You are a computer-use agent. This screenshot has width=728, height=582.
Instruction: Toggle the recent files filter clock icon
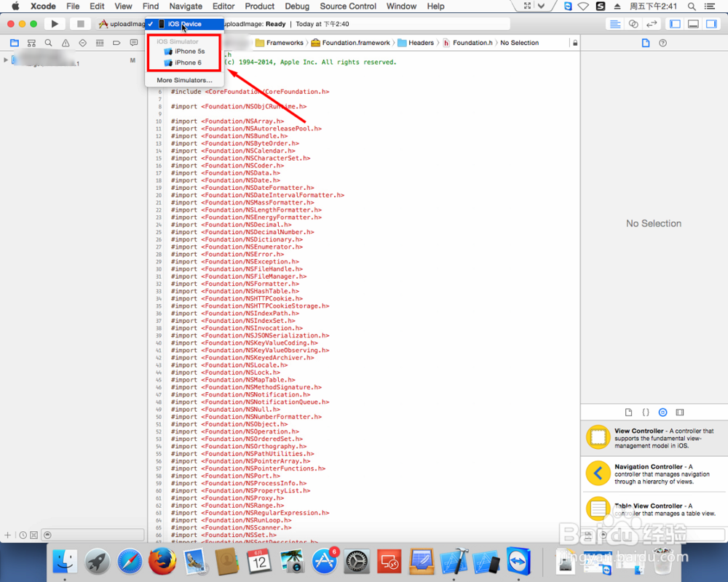(23, 535)
